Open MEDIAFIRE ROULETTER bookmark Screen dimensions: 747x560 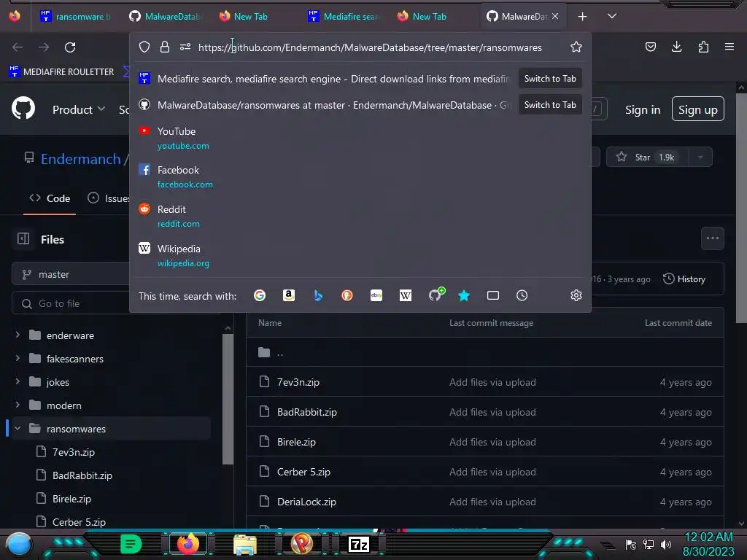[x=62, y=72]
